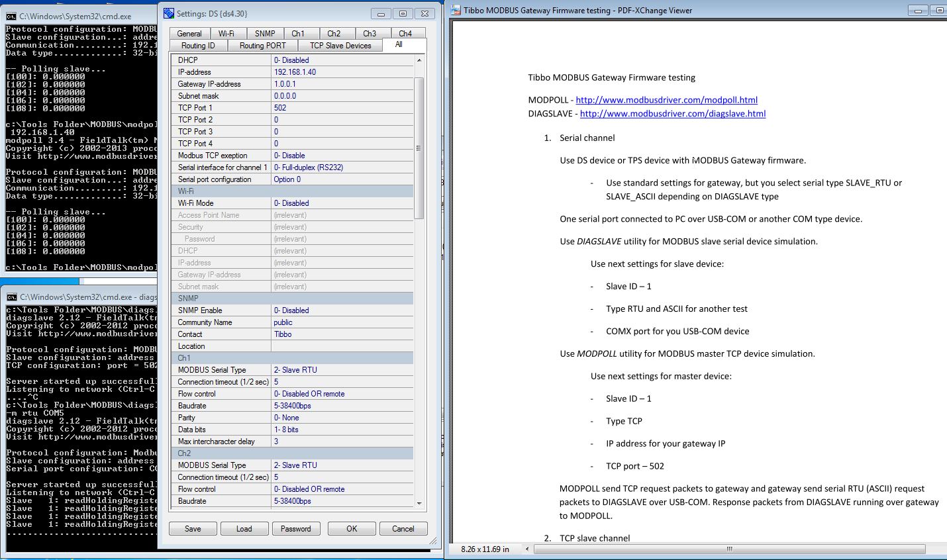Image resolution: width=947 pixels, height=560 pixels.
Task: Select the Parity value '0- None'
Action: click(x=287, y=418)
